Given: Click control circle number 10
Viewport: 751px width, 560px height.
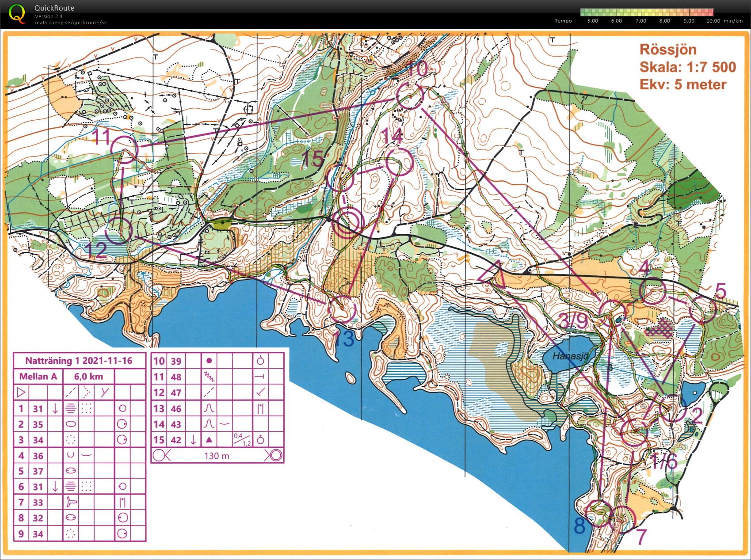Looking at the screenshot, I should point(410,95).
